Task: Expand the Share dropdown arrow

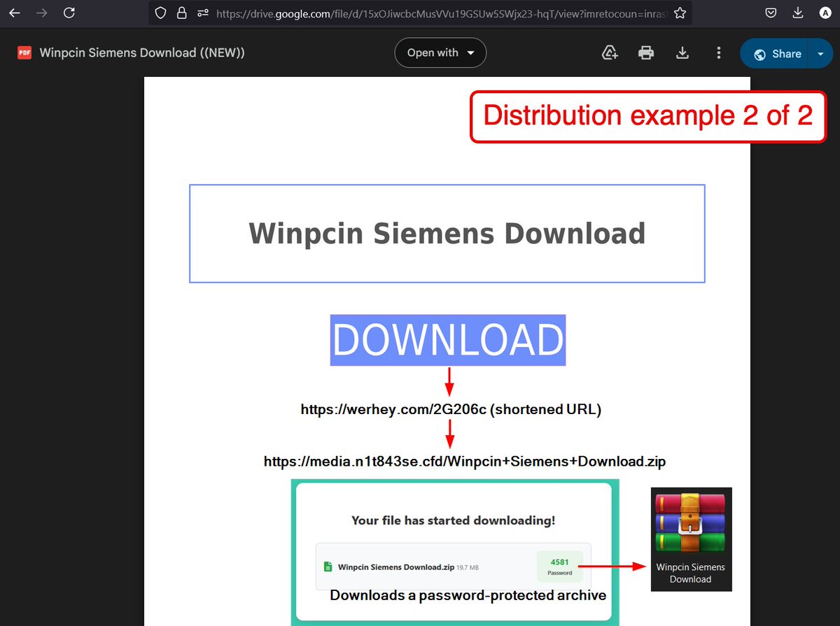Action: tap(821, 54)
